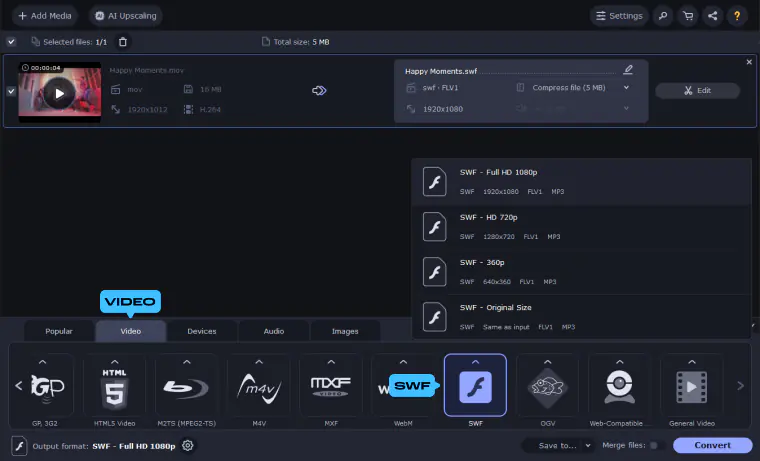Click the Flash icon of SWF 720p preset
Image resolution: width=760 pixels, height=461 pixels.
tap(434, 226)
